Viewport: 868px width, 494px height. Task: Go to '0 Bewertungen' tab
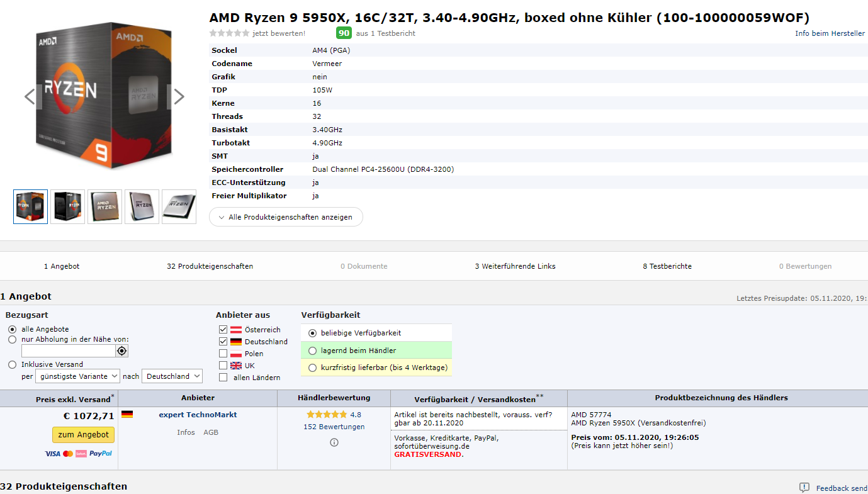tap(806, 266)
